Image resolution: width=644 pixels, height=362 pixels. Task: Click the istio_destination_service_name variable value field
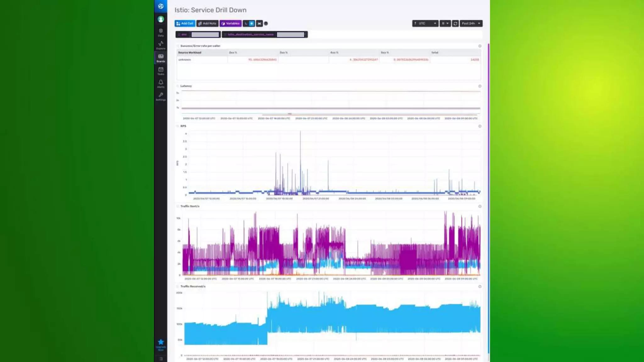click(x=291, y=35)
